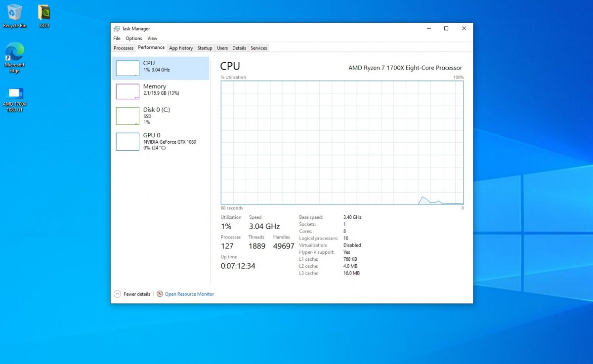The height and width of the screenshot is (364, 593).
Task: Launch Microsoft Edge from desktop
Action: click(x=14, y=52)
